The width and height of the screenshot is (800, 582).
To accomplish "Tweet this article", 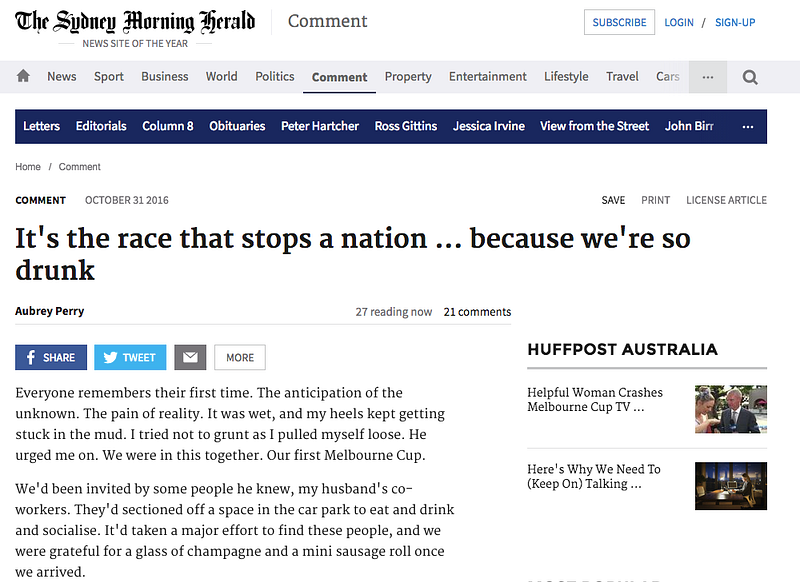I will click(130, 357).
